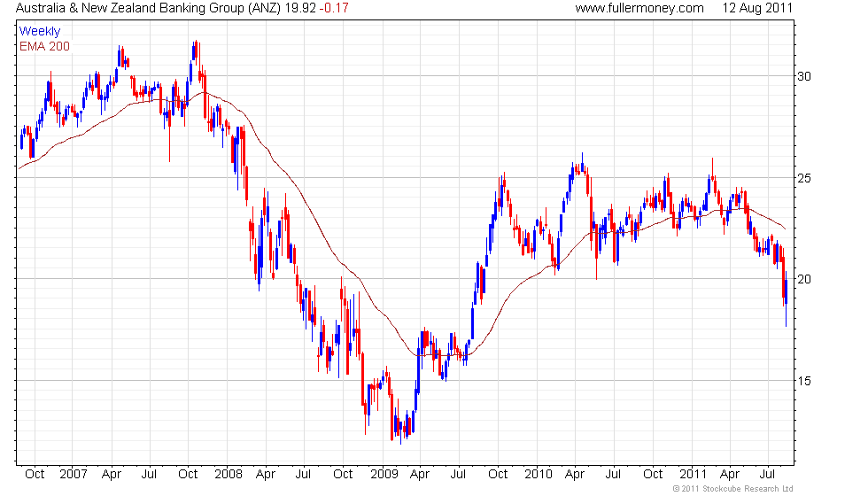Select the 'Weekly' legend label
Screen dimensions: 868x496
[39, 32]
